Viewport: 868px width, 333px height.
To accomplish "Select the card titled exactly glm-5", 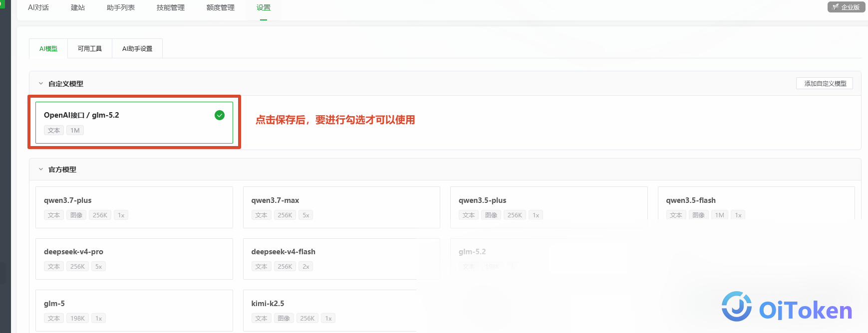I will 134,311.
